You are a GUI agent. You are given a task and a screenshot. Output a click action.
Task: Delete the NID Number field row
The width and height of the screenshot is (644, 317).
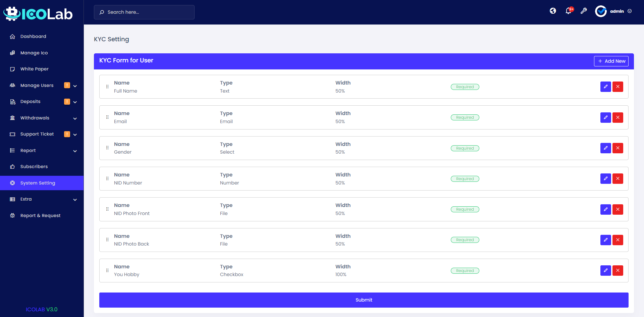tap(618, 178)
